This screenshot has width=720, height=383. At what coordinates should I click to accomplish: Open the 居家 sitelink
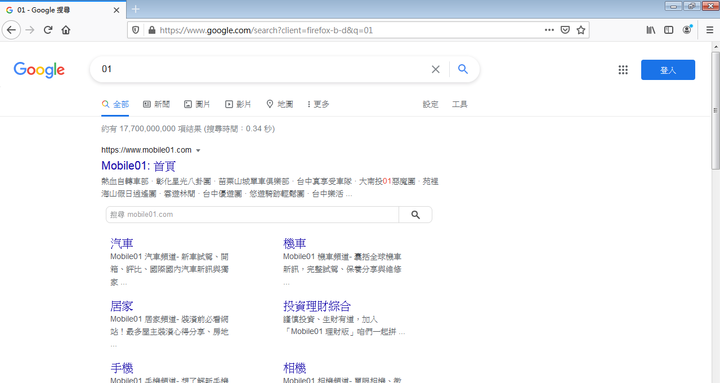pyautogui.click(x=122, y=306)
